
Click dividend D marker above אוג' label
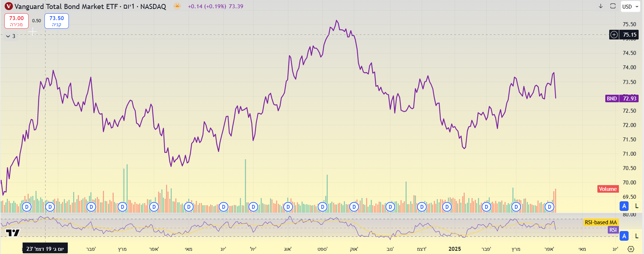tap(288, 207)
